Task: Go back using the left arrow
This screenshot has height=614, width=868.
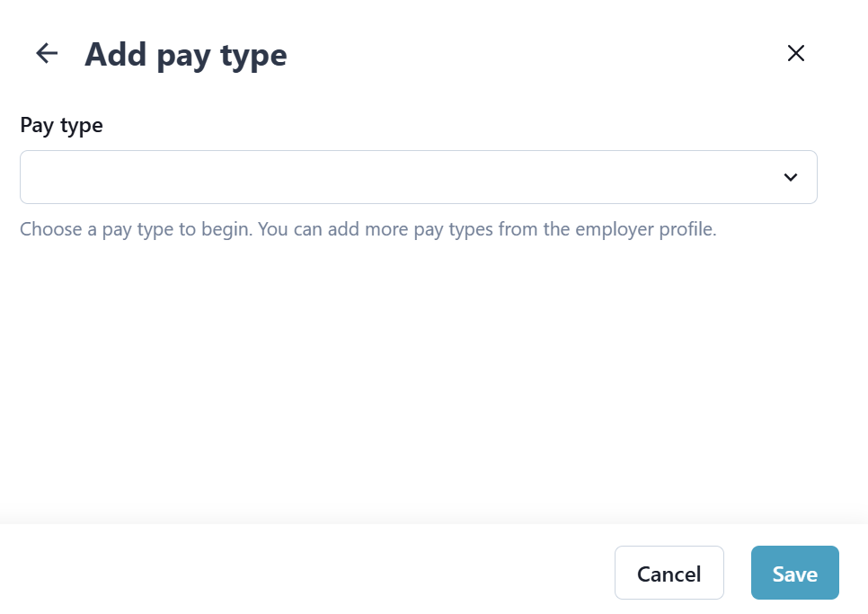Action: (x=47, y=54)
